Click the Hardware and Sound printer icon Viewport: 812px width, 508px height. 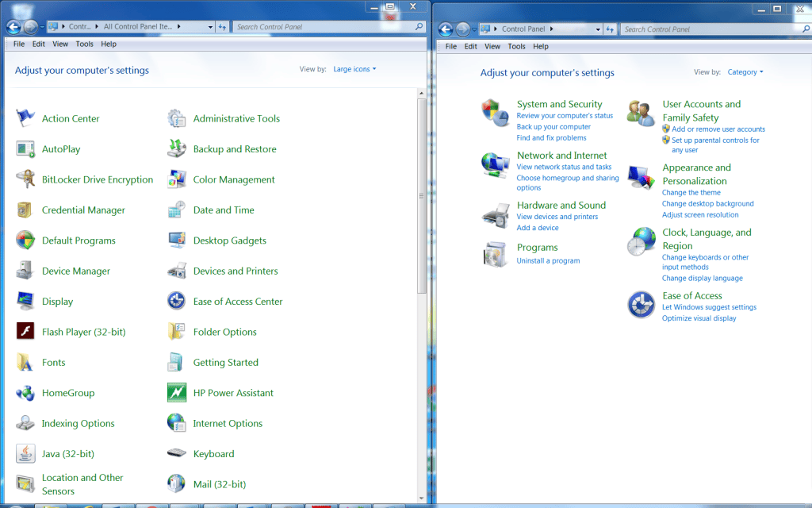pos(496,215)
